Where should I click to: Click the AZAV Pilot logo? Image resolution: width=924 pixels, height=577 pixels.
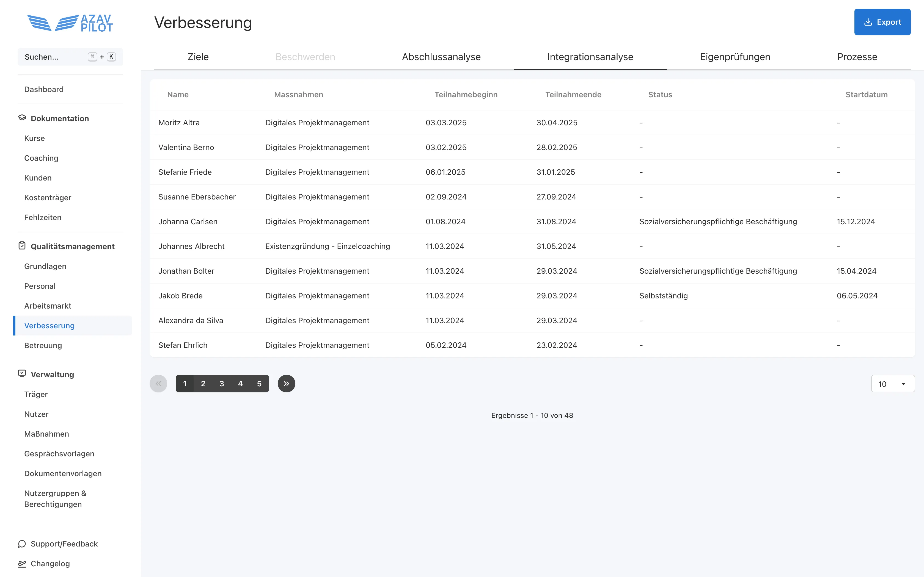70,23
